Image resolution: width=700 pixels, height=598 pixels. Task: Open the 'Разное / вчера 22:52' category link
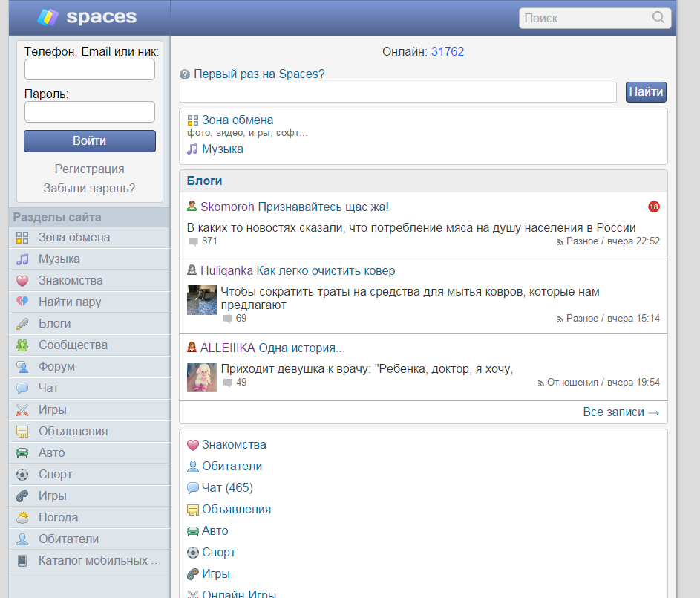pos(609,241)
